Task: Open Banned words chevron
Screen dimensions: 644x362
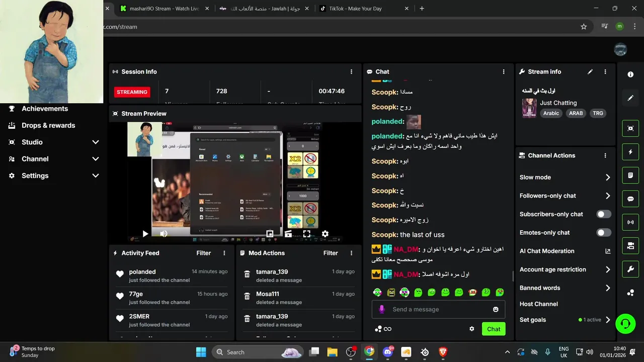Action: (608, 288)
